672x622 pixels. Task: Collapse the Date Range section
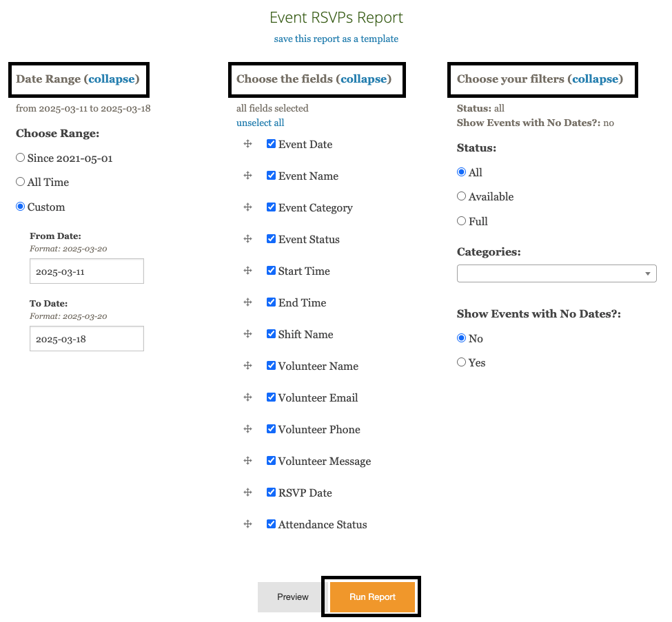point(112,79)
